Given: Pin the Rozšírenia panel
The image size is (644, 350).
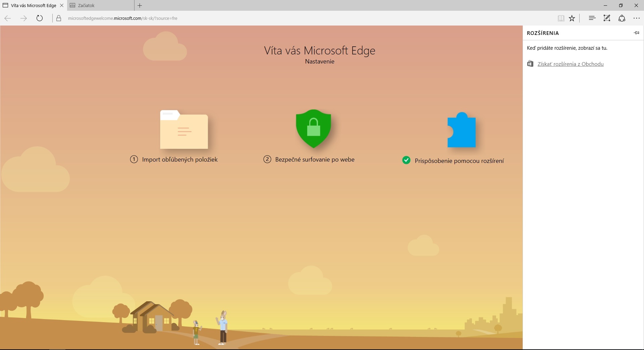Looking at the screenshot, I should pos(637,33).
